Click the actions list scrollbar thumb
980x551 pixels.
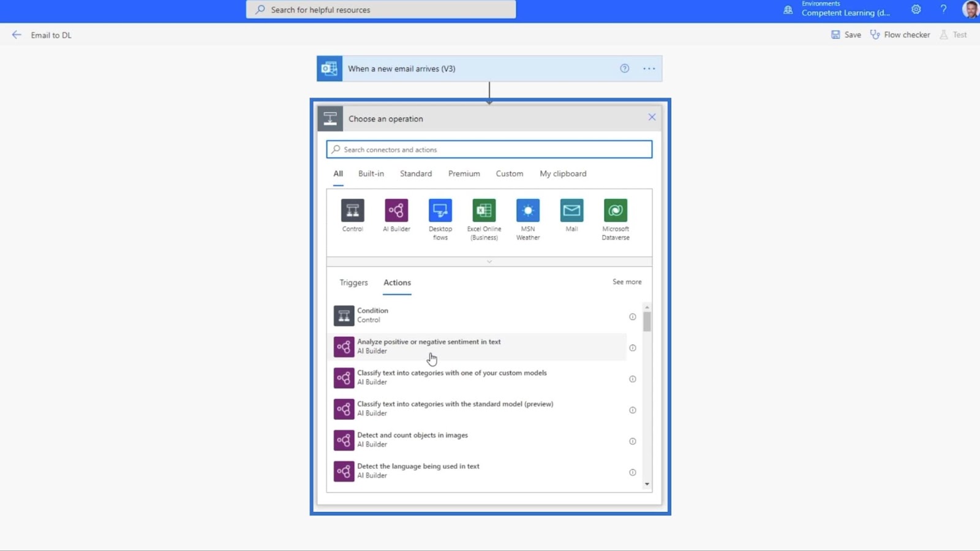pos(647,321)
